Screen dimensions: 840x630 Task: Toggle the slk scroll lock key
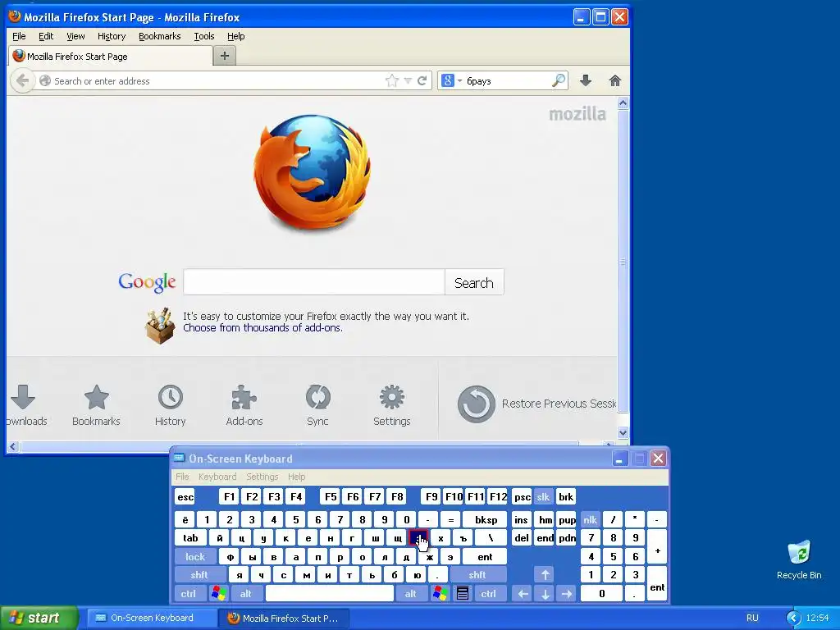pos(543,496)
